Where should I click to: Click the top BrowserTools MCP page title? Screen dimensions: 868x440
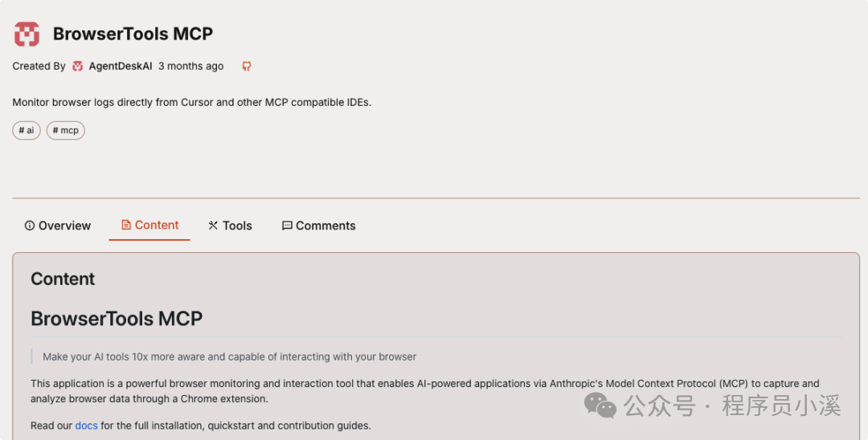pos(133,34)
